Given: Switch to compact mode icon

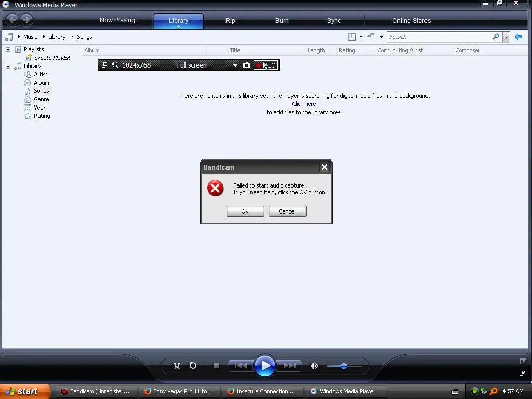Looking at the screenshot, I should coord(523,373).
